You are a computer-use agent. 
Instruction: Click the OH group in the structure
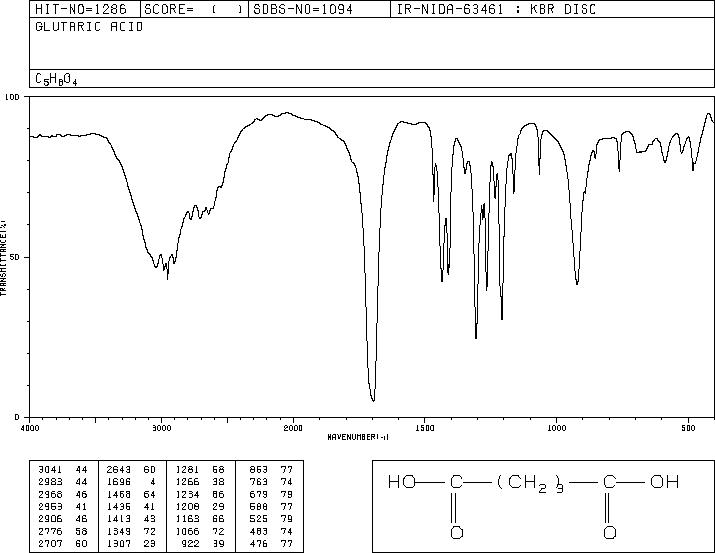coord(665,482)
